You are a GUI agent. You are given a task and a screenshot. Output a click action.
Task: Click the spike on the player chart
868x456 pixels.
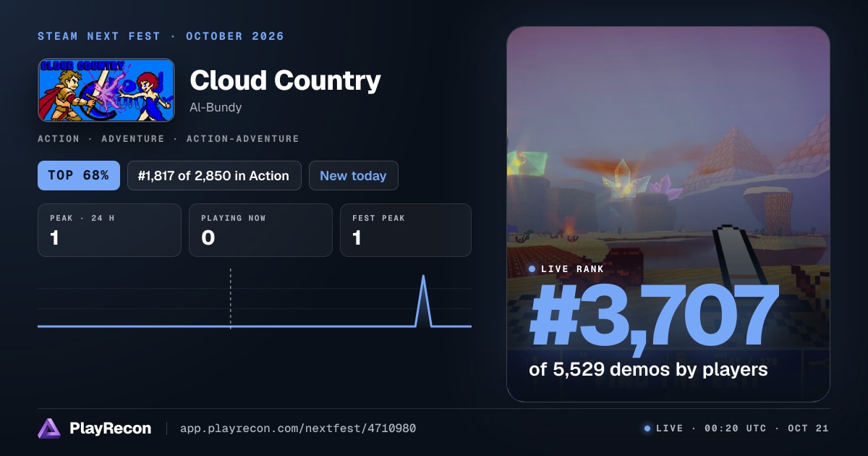[423, 301]
